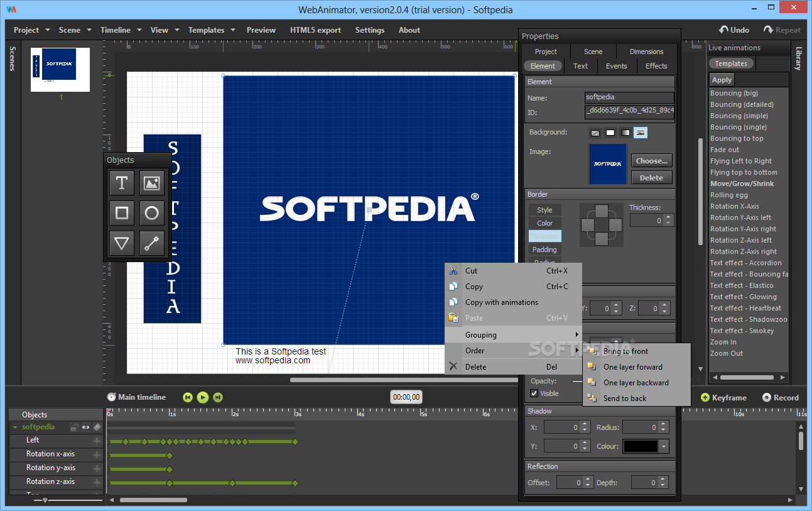Select the Rectangle object tool
This screenshot has height=511, width=812.
122,213
